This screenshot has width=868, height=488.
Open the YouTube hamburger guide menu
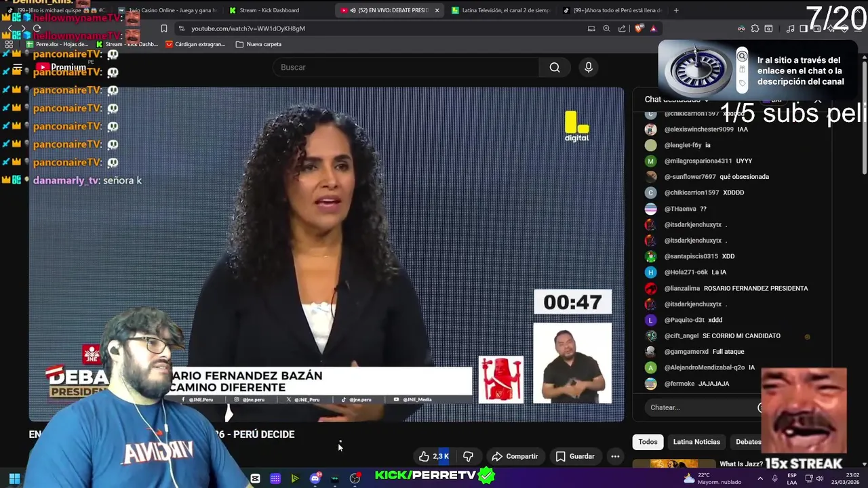coord(18,67)
